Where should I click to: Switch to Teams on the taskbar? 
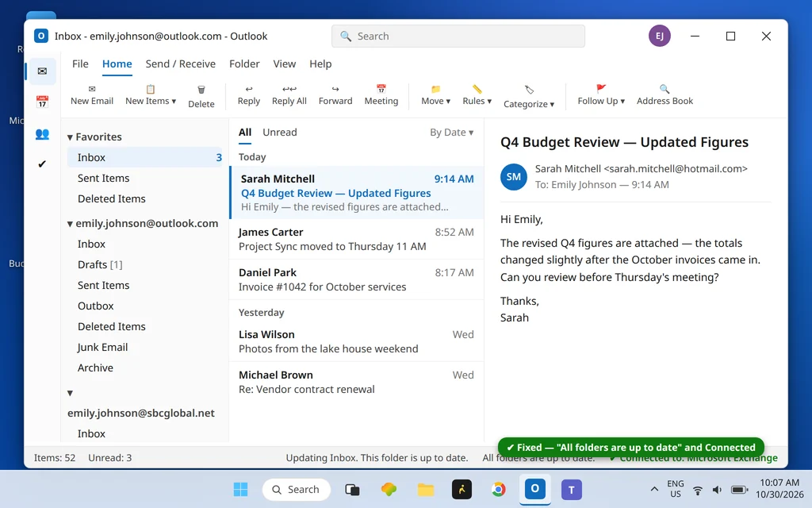571,489
